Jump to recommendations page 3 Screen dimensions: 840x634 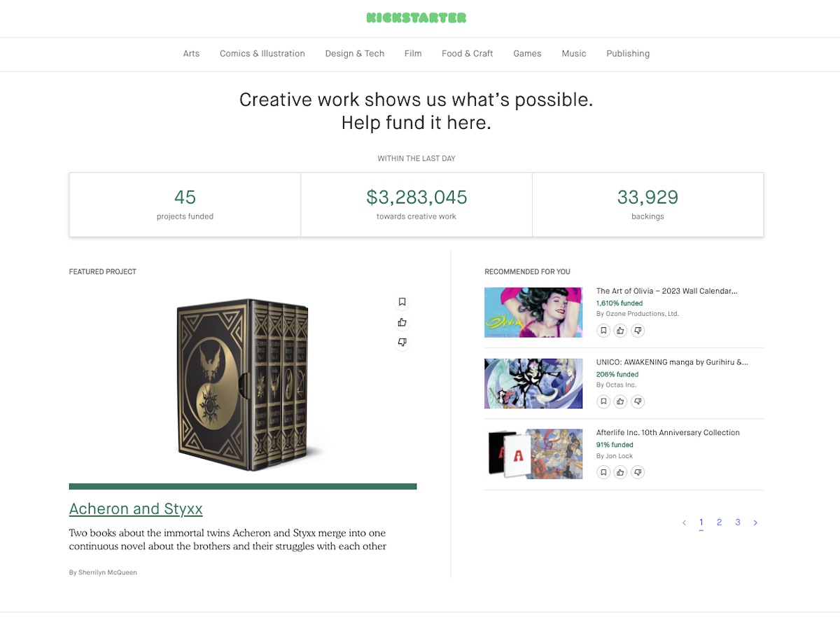coord(738,523)
